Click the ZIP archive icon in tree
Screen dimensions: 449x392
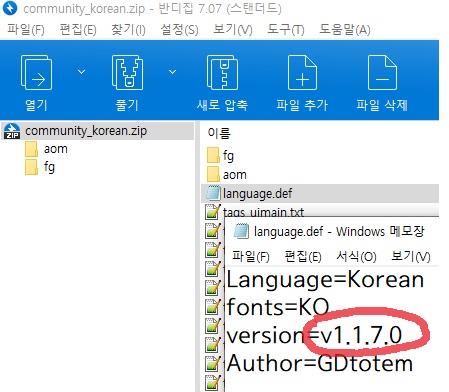click(x=12, y=131)
